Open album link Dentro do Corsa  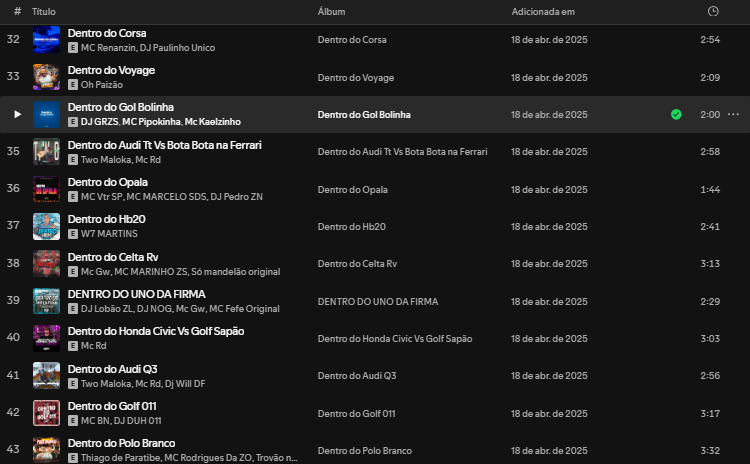352,40
